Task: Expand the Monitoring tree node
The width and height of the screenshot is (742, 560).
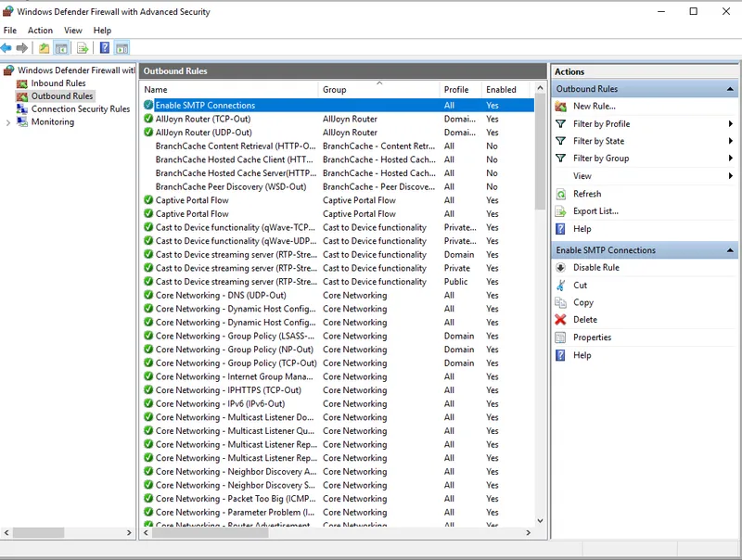Action: [x=8, y=122]
